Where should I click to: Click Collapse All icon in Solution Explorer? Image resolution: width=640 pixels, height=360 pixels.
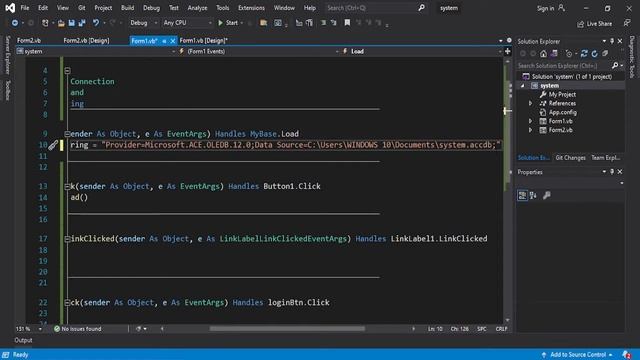tap(605, 53)
